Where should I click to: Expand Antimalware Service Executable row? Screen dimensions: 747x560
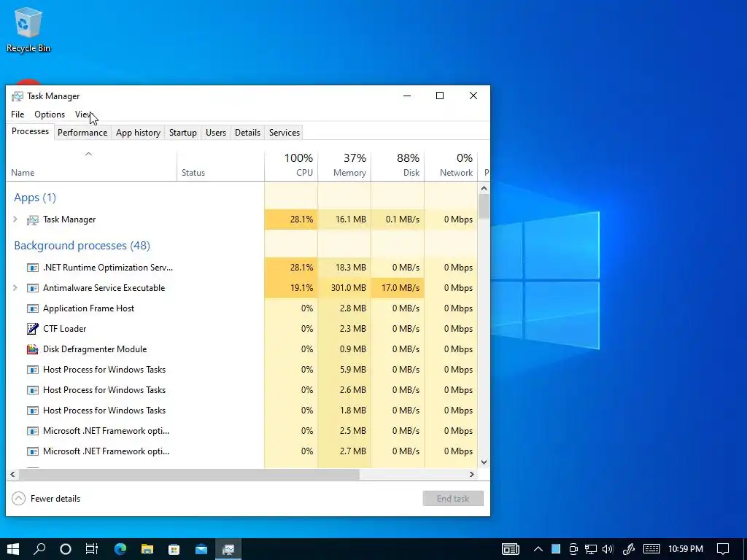point(15,288)
